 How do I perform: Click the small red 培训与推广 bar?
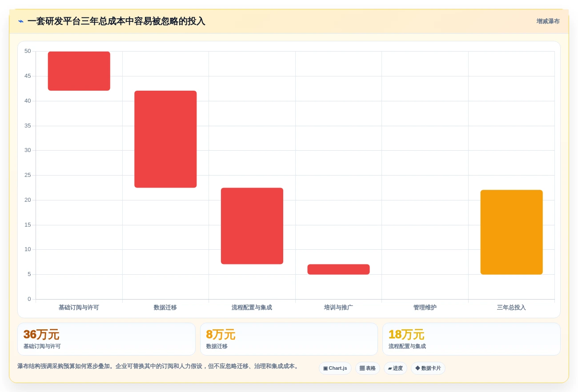[x=338, y=269]
